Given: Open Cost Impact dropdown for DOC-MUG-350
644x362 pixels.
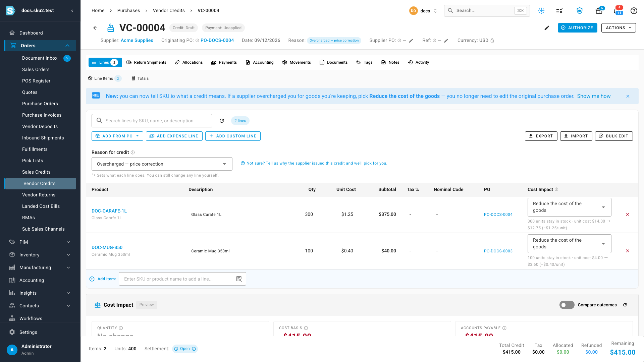Looking at the screenshot, I should tap(570, 244).
